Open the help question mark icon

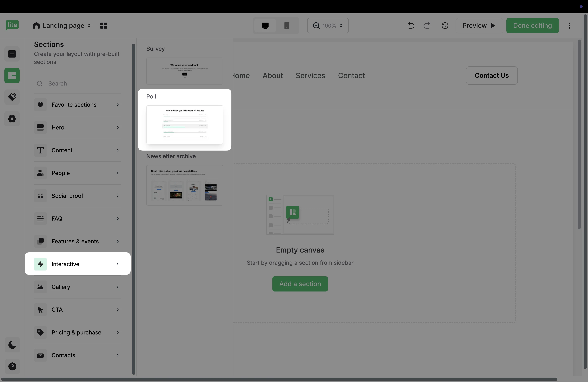pyautogui.click(x=12, y=366)
